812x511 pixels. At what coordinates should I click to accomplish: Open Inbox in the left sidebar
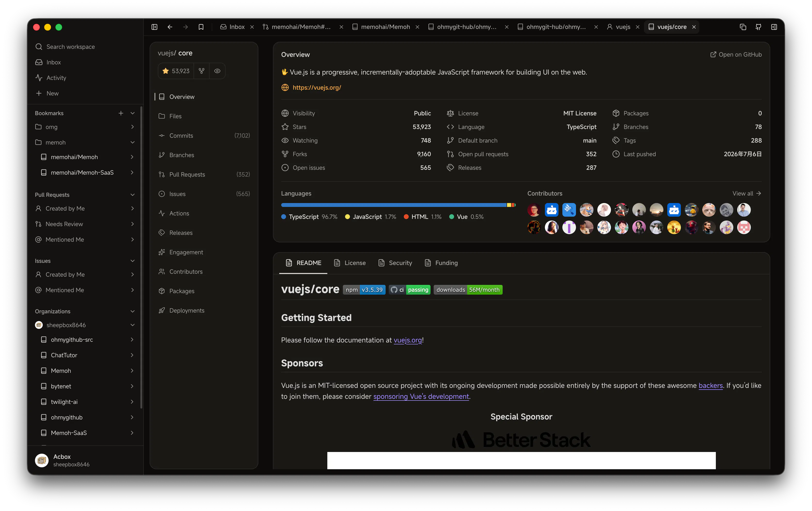point(85,62)
